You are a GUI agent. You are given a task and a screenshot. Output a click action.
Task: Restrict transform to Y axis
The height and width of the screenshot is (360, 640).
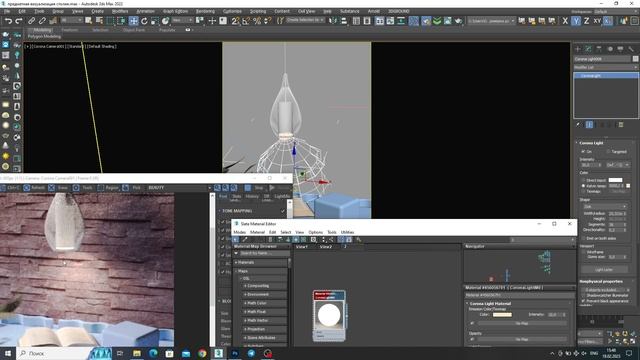pyautogui.click(x=576, y=21)
